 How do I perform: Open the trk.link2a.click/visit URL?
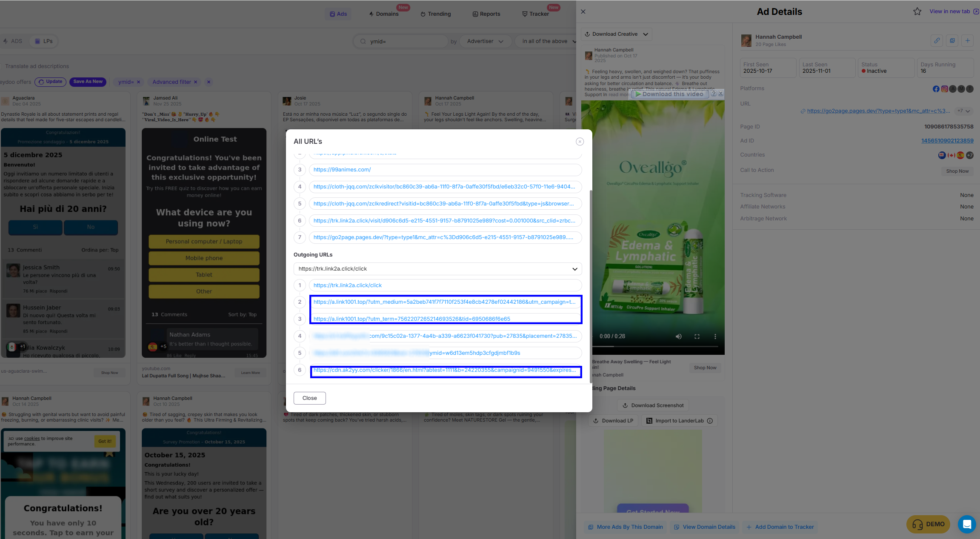point(445,221)
